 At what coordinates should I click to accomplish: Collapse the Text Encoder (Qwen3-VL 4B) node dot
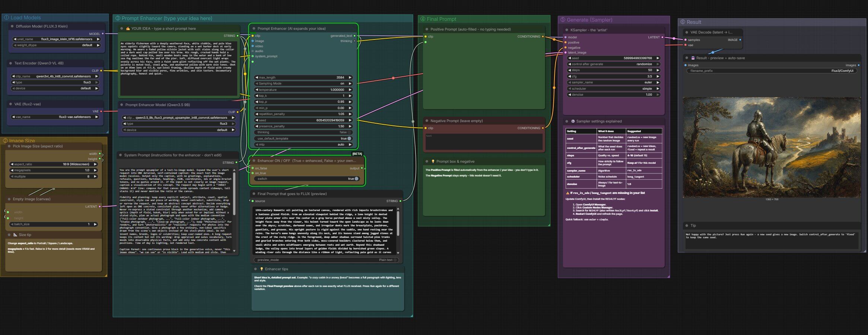(x=11, y=63)
